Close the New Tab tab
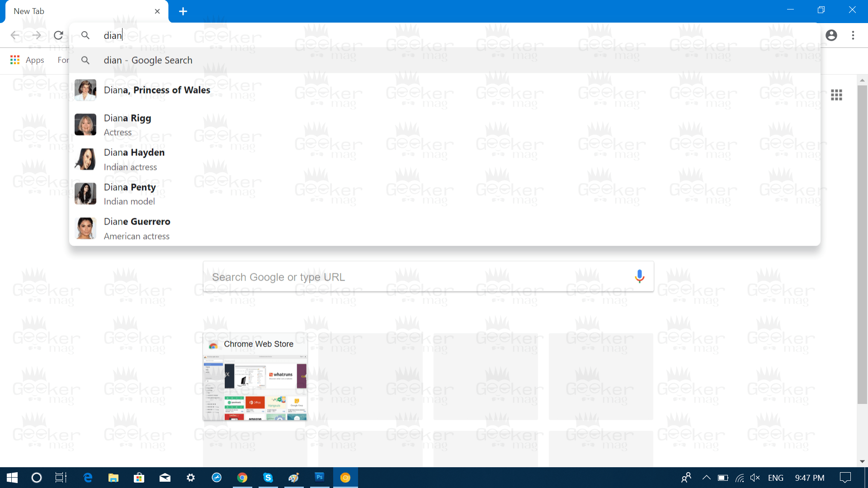Viewport: 868px width, 488px height. [157, 11]
